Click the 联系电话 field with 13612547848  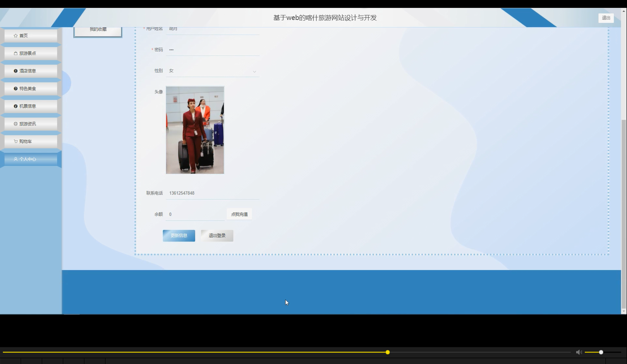click(213, 193)
